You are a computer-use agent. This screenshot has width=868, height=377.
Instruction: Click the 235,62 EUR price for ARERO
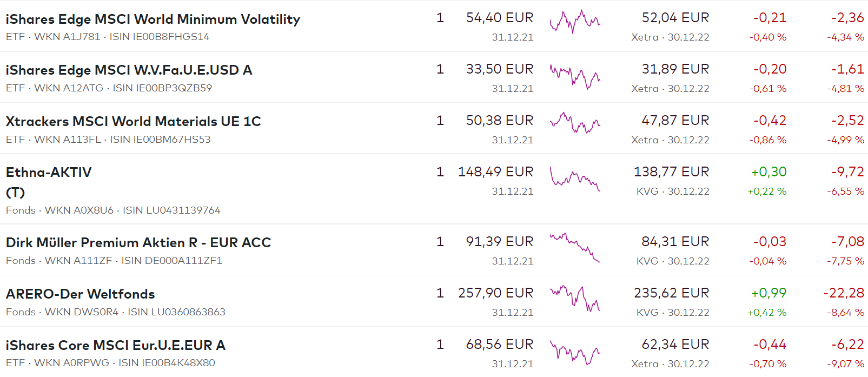pos(671,293)
